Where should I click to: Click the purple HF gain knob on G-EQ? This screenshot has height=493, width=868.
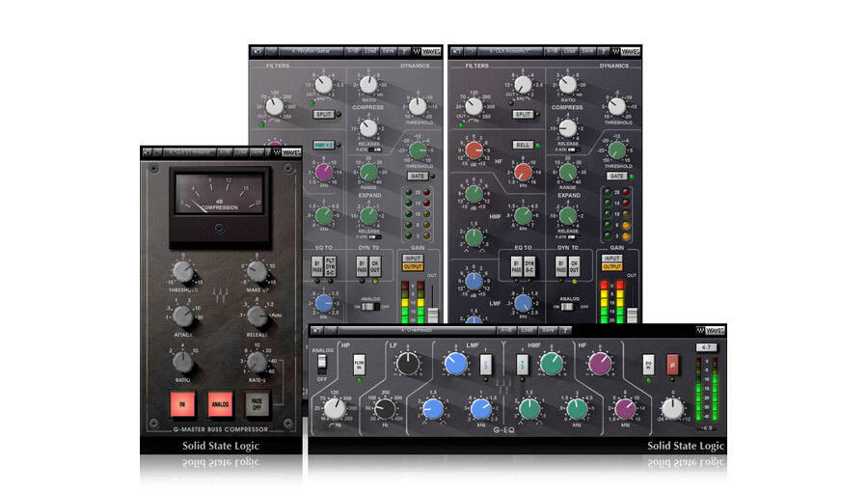pos(600,364)
